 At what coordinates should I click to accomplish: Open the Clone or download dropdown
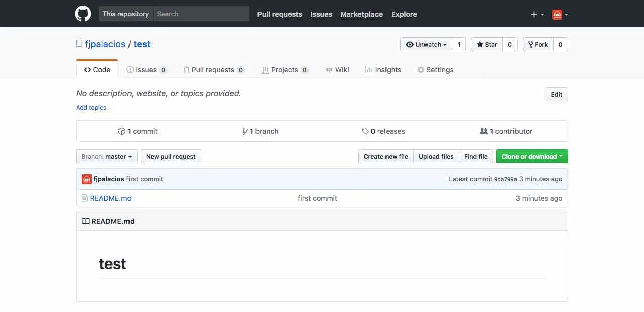532,156
